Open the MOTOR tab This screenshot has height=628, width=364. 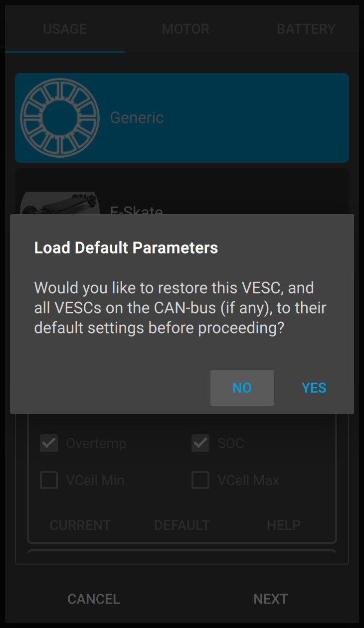185,29
